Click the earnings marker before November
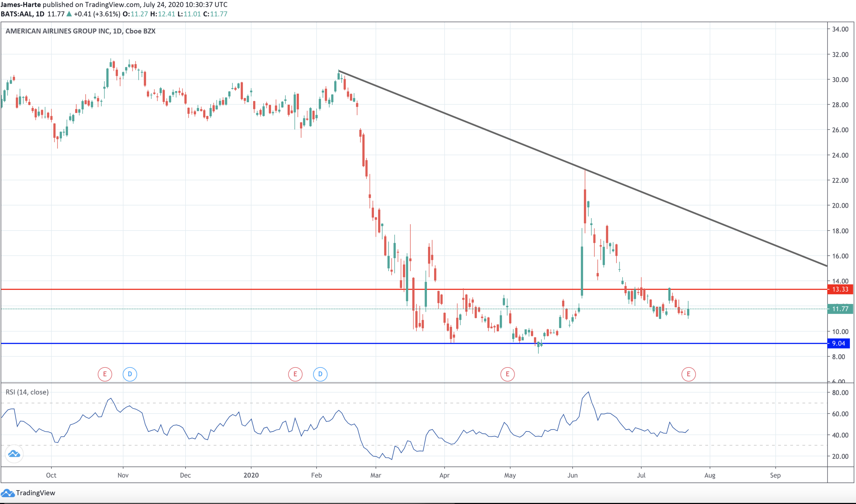Image resolution: width=856 pixels, height=504 pixels. [105, 374]
